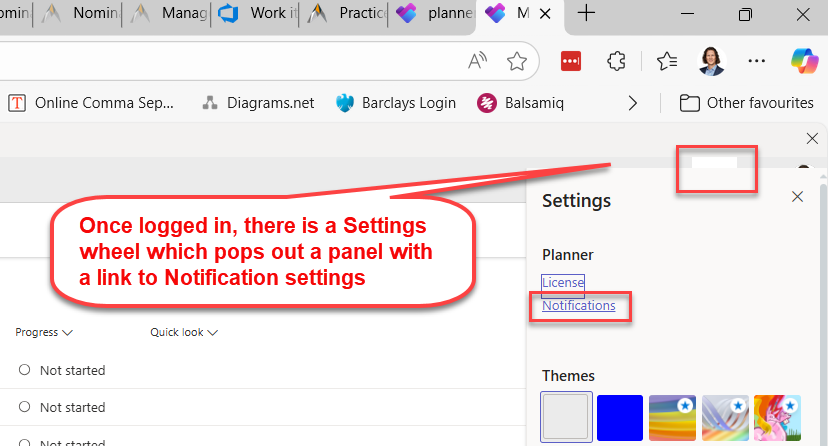The height and width of the screenshot is (446, 828).
Task: Show more favourites bar items chevron
Action: click(633, 103)
